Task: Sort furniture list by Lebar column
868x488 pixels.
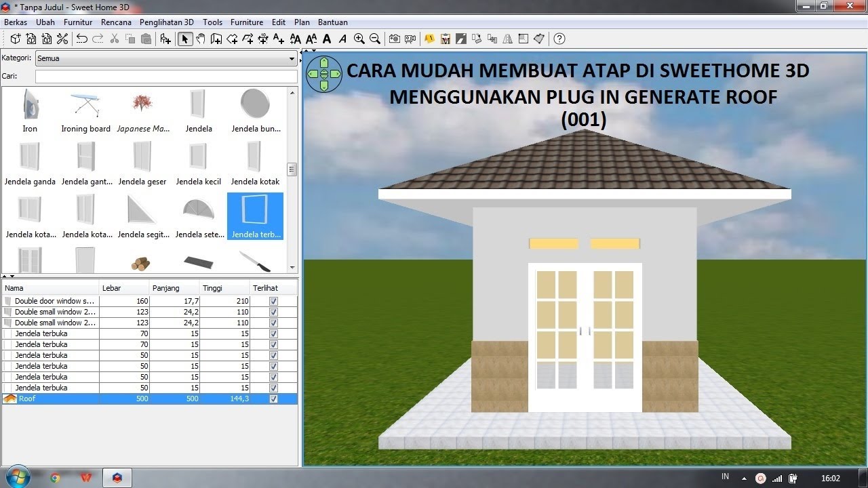Action: (124, 288)
